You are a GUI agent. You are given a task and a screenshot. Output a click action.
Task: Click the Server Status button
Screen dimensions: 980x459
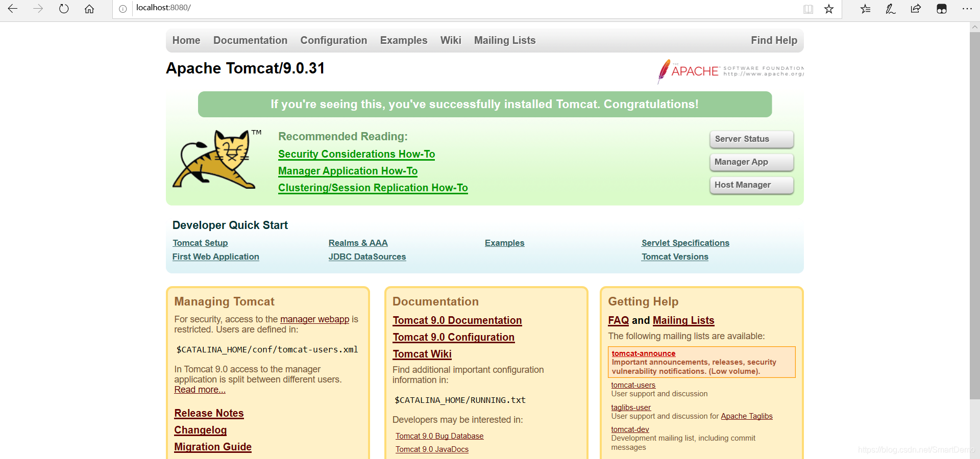(x=751, y=139)
